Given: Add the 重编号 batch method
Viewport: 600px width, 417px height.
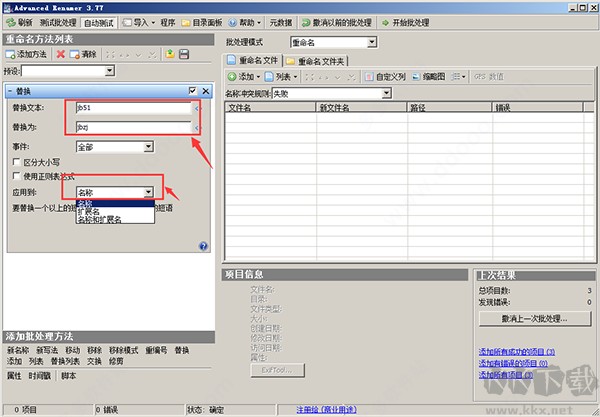Looking at the screenshot, I should pyautogui.click(x=156, y=350).
